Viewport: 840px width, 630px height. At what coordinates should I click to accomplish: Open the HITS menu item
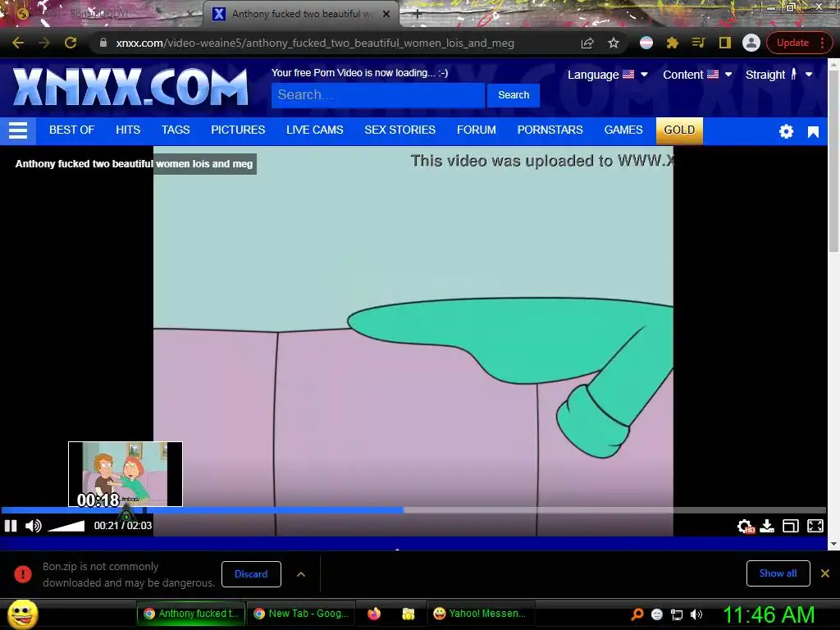click(128, 130)
